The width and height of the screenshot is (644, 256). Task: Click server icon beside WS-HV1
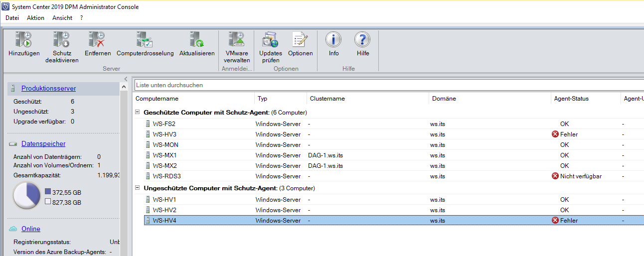point(148,200)
